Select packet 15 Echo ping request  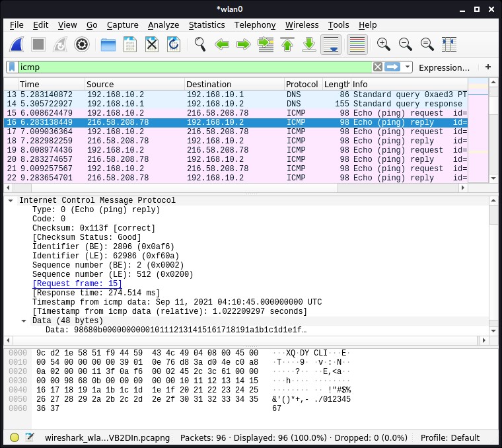236,113
